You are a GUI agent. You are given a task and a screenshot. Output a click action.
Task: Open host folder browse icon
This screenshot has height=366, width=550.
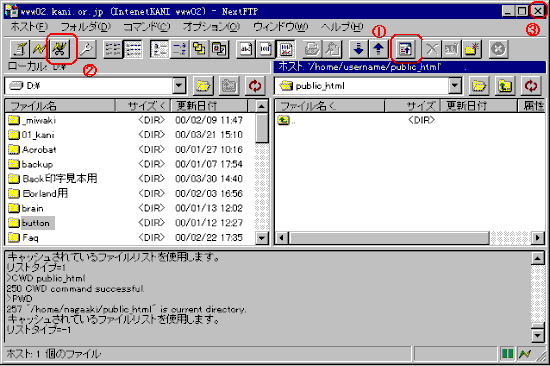479,86
